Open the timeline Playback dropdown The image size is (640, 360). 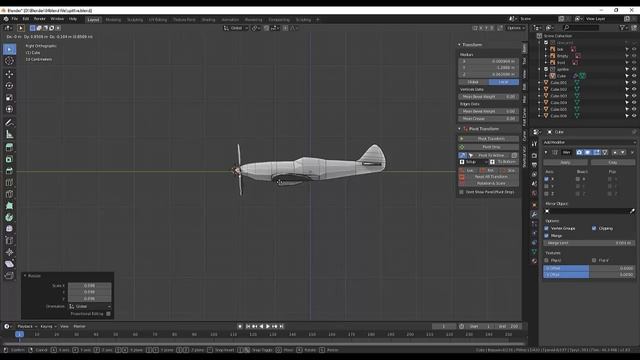[27, 327]
